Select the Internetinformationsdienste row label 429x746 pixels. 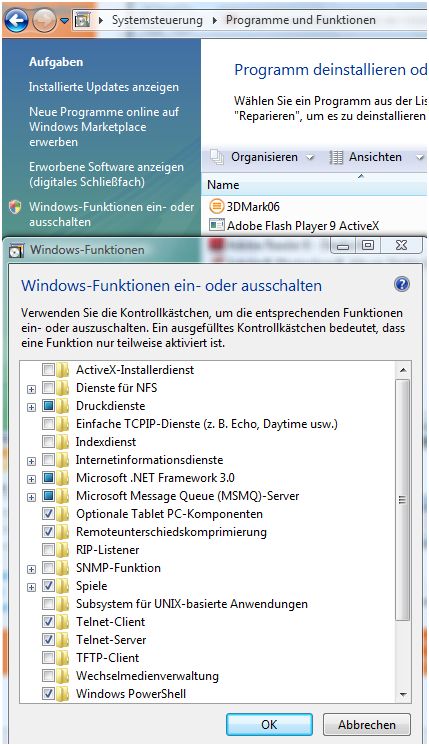pyautogui.click(x=149, y=460)
